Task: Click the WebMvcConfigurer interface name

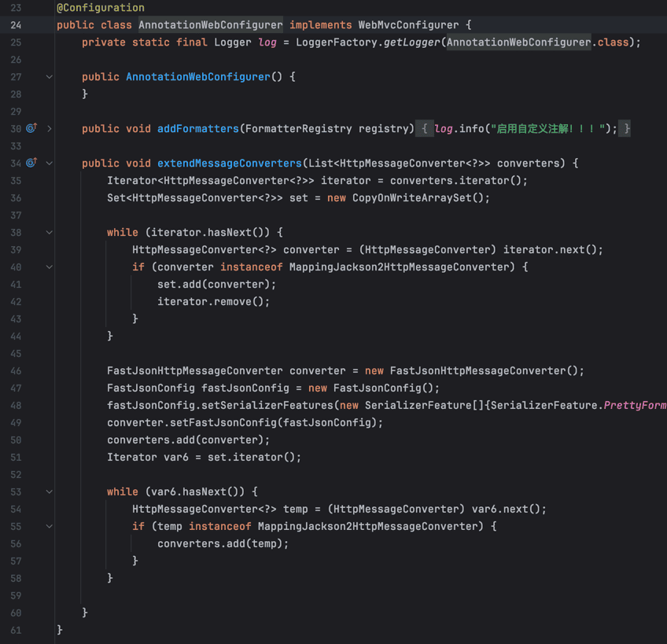Action: 408,25
